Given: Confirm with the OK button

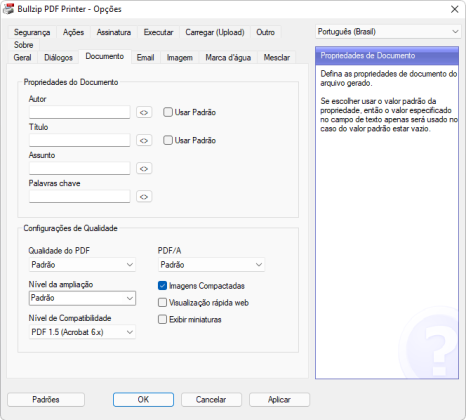Looking at the screenshot, I should tap(143, 399).
